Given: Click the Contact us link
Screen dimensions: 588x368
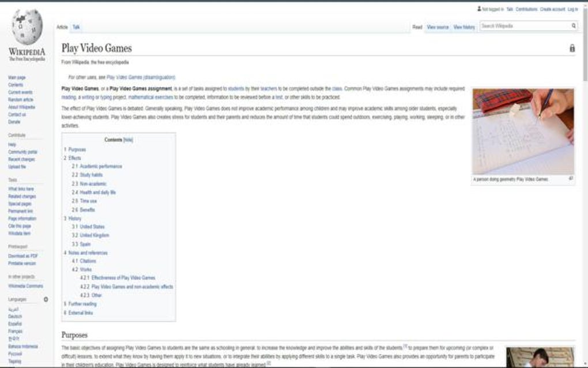Looking at the screenshot, I should tap(17, 114).
